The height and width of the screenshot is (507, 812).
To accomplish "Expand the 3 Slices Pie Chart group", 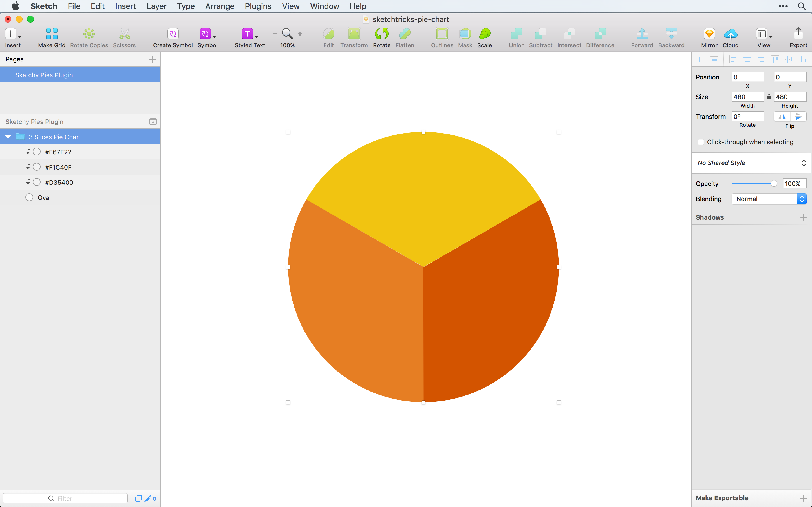I will coord(8,136).
